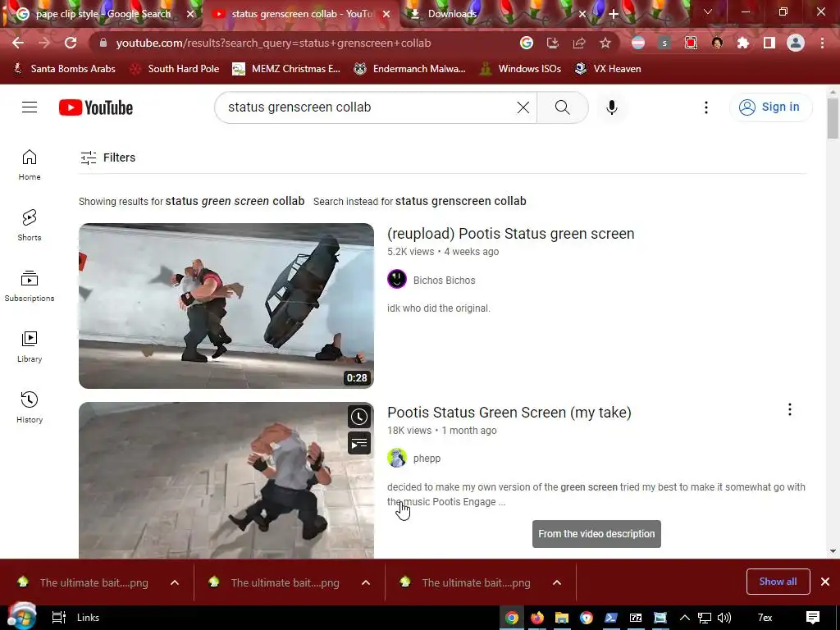Open the share-this-page icon in the address bar
This screenshot has width=840, height=630.
tap(578, 43)
